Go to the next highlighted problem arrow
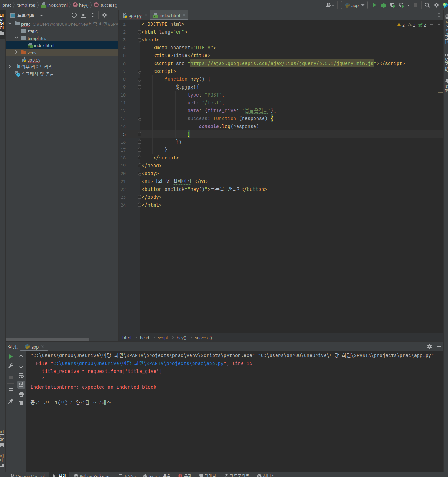 (x=439, y=25)
